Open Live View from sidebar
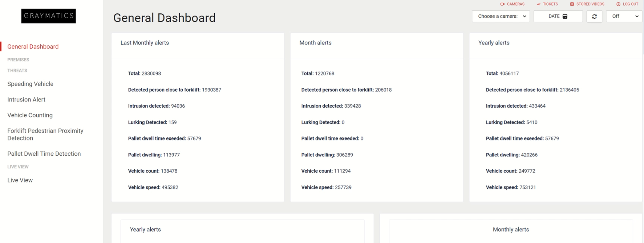This screenshot has width=644, height=243. (20, 180)
